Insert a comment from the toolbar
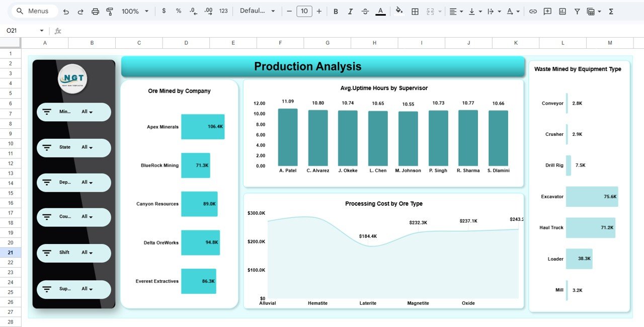The image size is (644, 327). pyautogui.click(x=547, y=11)
